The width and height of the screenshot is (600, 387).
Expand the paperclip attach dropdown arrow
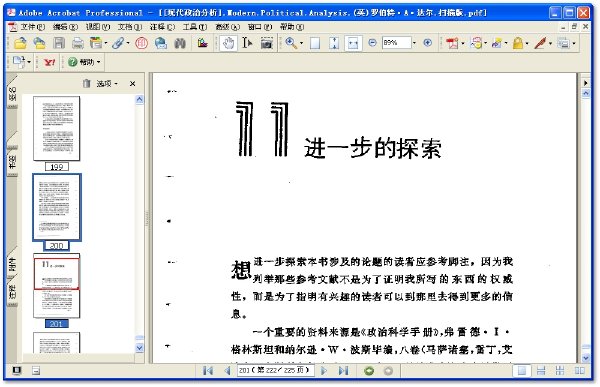(128, 43)
